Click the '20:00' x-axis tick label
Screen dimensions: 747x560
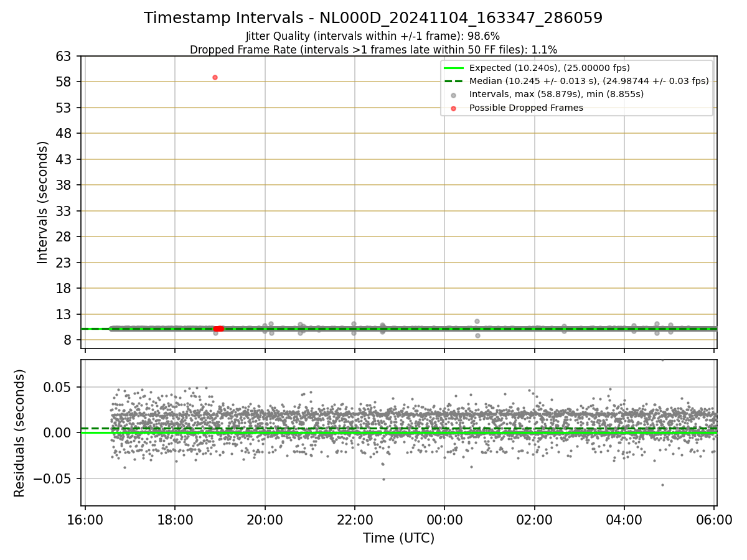pyautogui.click(x=265, y=519)
